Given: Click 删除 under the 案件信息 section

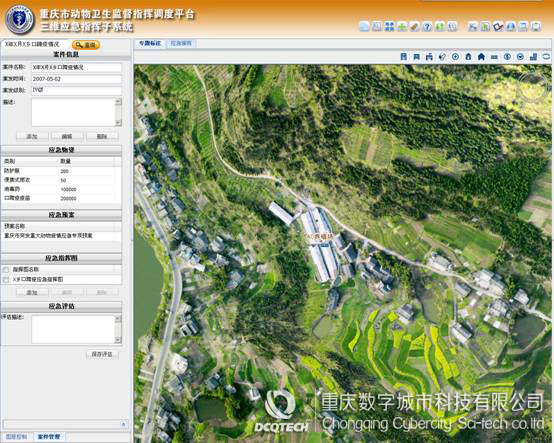Looking at the screenshot, I should point(102,136).
